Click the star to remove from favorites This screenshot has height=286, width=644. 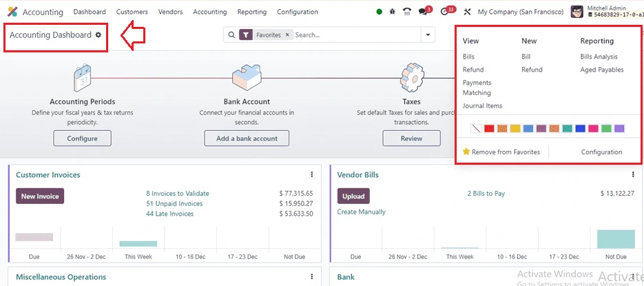click(466, 152)
